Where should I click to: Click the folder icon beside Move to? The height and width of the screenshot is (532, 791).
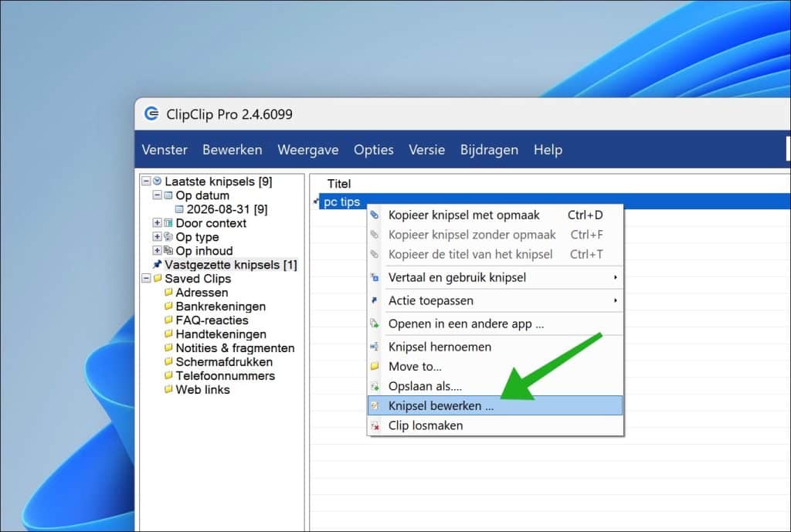tap(375, 366)
